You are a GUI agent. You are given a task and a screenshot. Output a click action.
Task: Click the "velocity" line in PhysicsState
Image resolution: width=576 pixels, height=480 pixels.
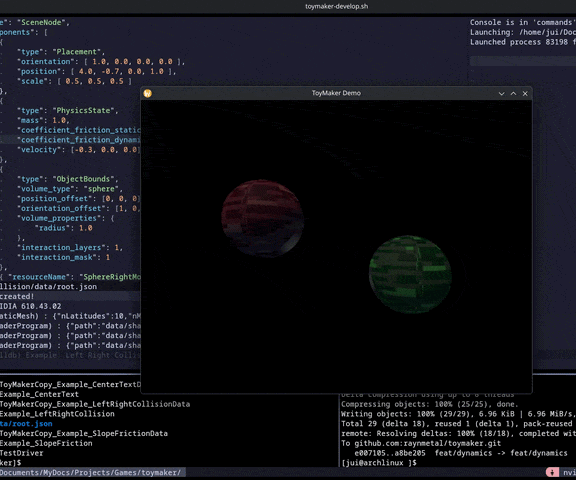click(x=79, y=150)
